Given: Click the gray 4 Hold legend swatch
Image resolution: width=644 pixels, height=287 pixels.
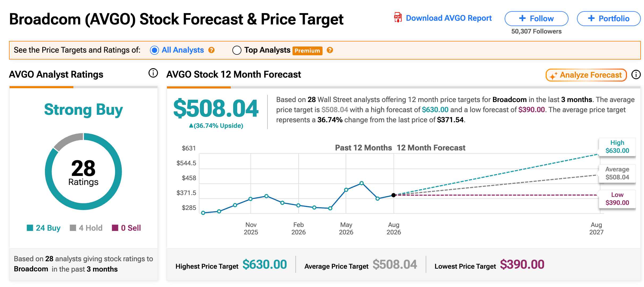Looking at the screenshot, I should [x=73, y=228].
